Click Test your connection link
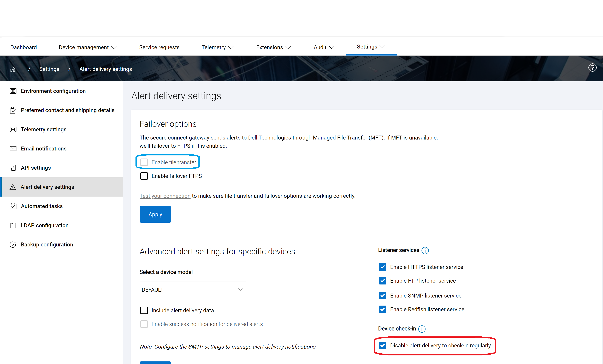Screen dimensions: 603x364 point(165,196)
